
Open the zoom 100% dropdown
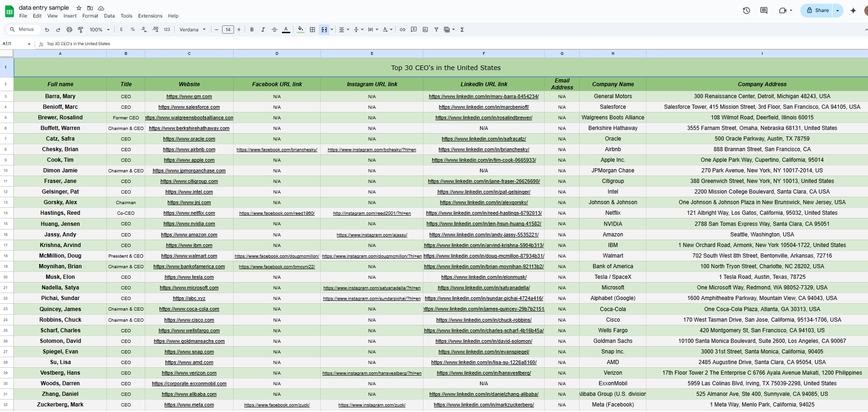[x=100, y=29]
